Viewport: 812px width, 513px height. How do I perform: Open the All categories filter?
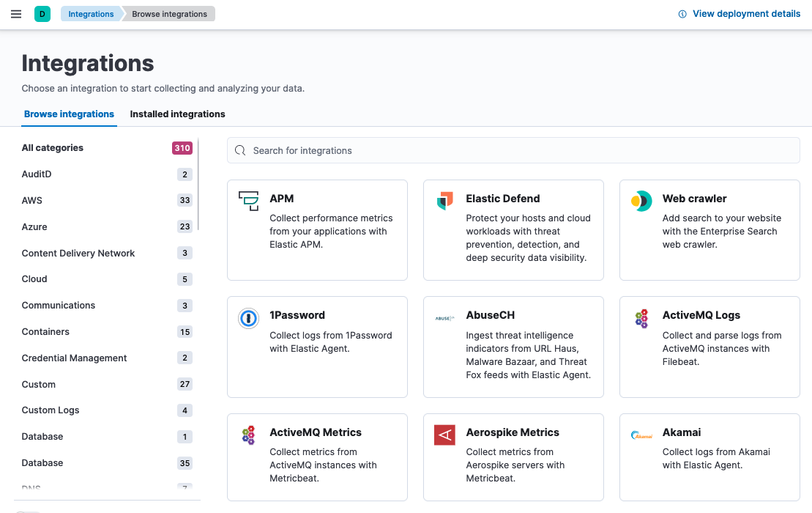click(x=52, y=147)
